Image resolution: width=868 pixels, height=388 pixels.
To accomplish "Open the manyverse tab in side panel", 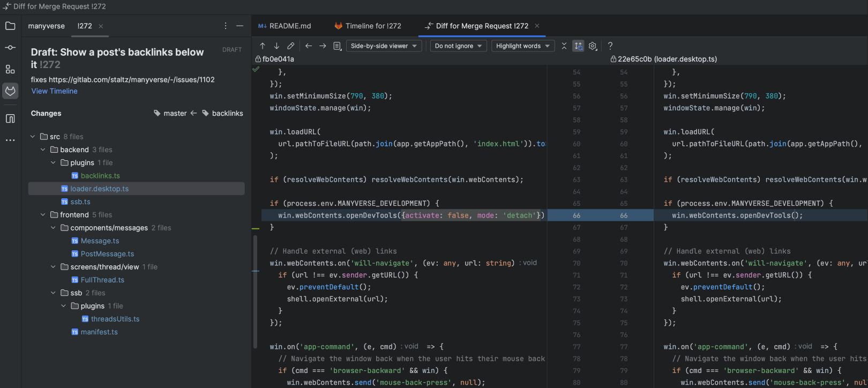I will click(x=46, y=26).
